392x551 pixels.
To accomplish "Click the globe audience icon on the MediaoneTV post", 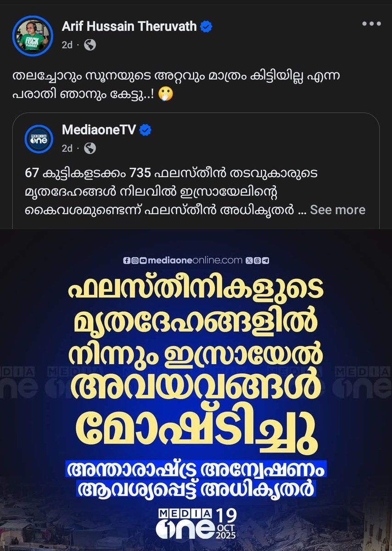I will pyautogui.click(x=90, y=148).
